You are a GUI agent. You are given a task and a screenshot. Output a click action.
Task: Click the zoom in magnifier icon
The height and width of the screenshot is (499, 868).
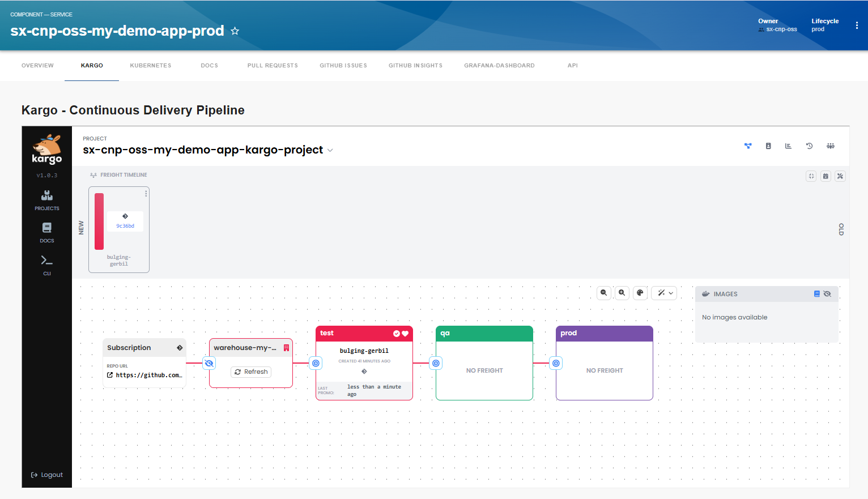click(622, 293)
